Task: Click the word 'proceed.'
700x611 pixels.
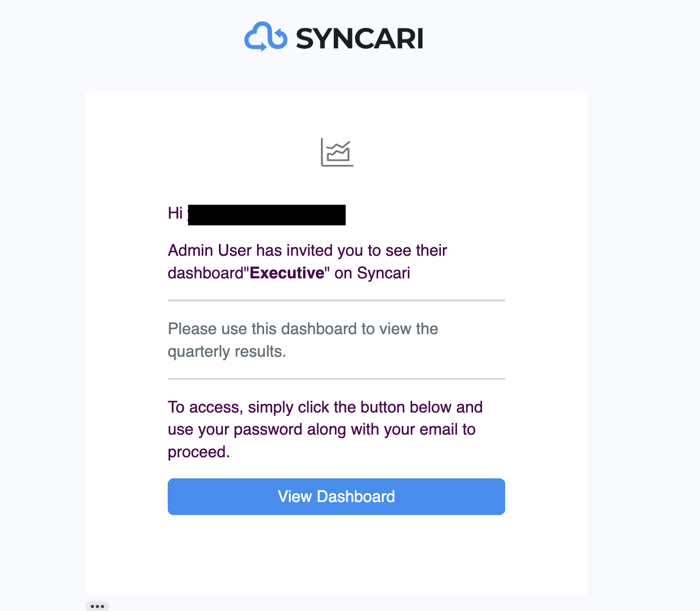Action: [199, 452]
